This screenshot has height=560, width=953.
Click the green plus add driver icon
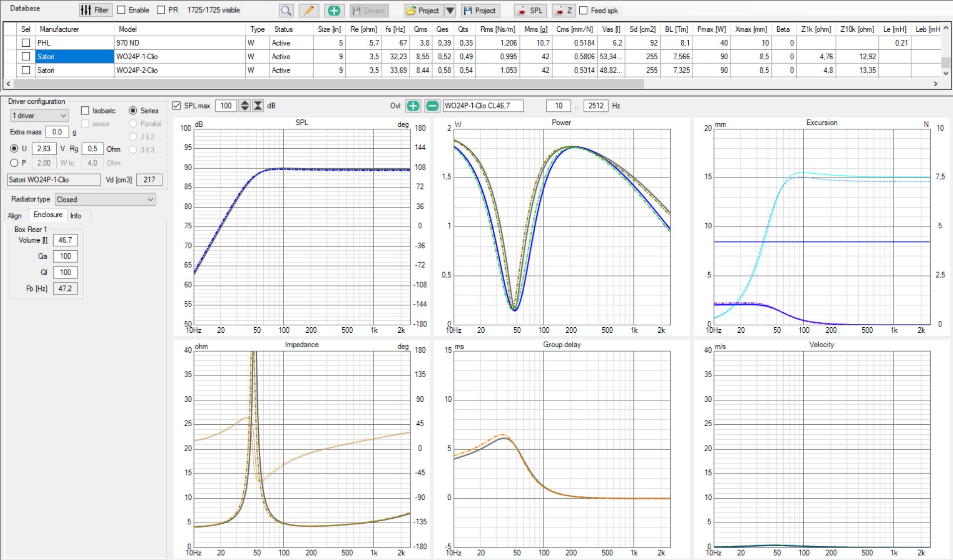point(334,10)
